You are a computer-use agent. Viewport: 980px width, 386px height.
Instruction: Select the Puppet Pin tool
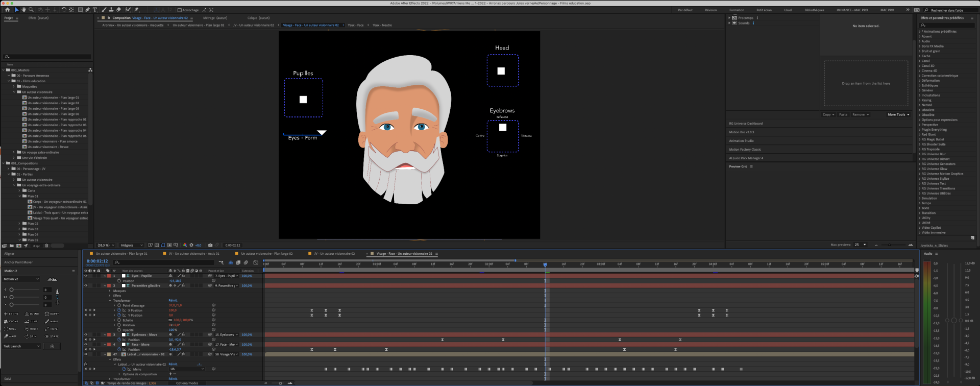point(136,10)
